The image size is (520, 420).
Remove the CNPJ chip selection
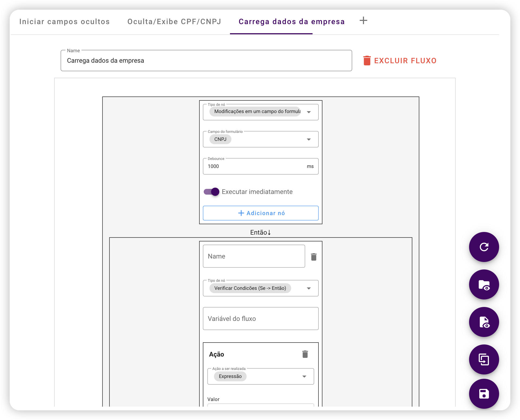(220, 139)
